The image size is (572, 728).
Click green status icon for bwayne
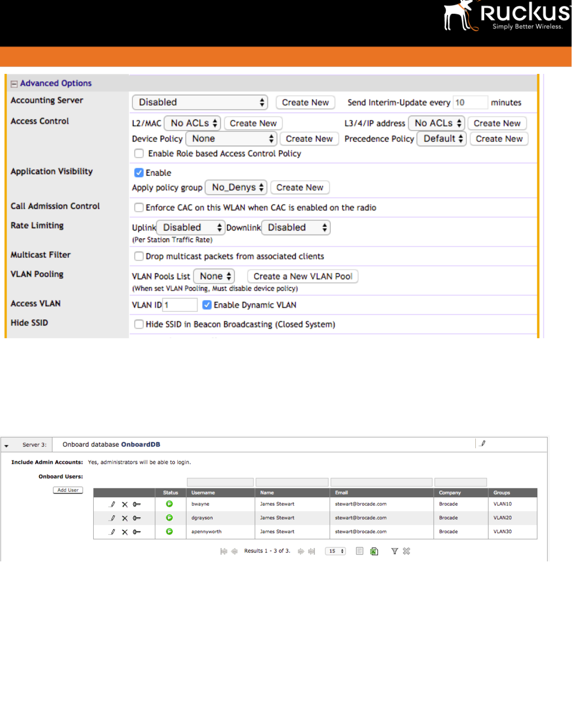pos(169,503)
